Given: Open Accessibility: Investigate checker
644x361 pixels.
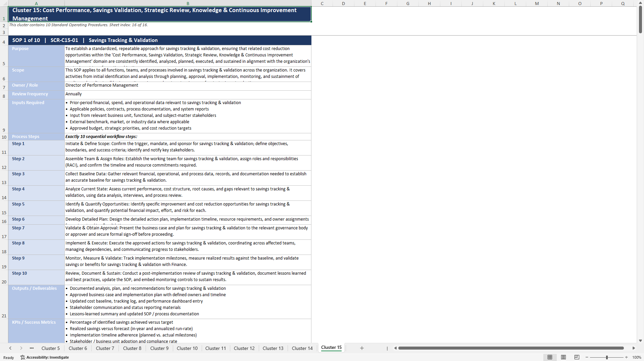Looking at the screenshot, I should [x=45, y=357].
